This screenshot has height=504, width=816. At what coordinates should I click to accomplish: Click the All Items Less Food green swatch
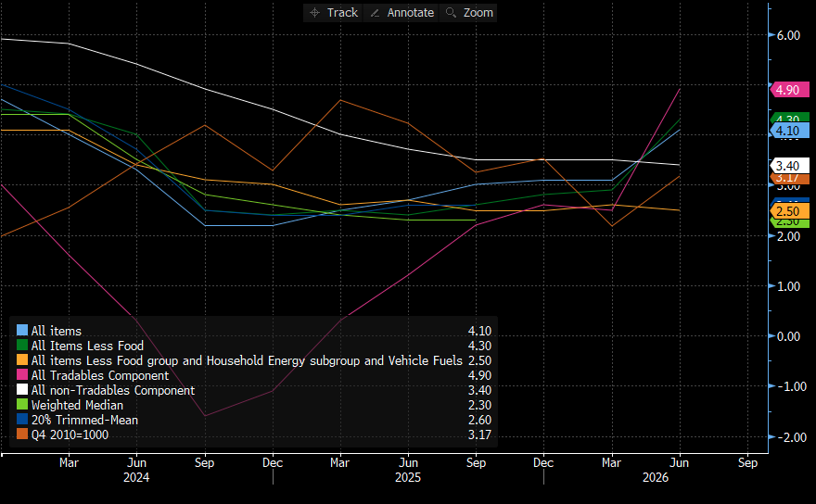point(22,346)
